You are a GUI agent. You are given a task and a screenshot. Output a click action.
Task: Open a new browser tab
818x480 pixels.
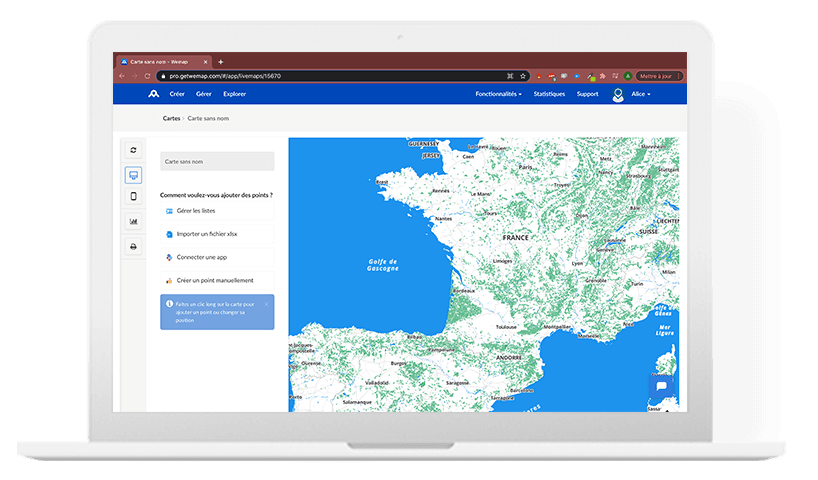point(221,62)
